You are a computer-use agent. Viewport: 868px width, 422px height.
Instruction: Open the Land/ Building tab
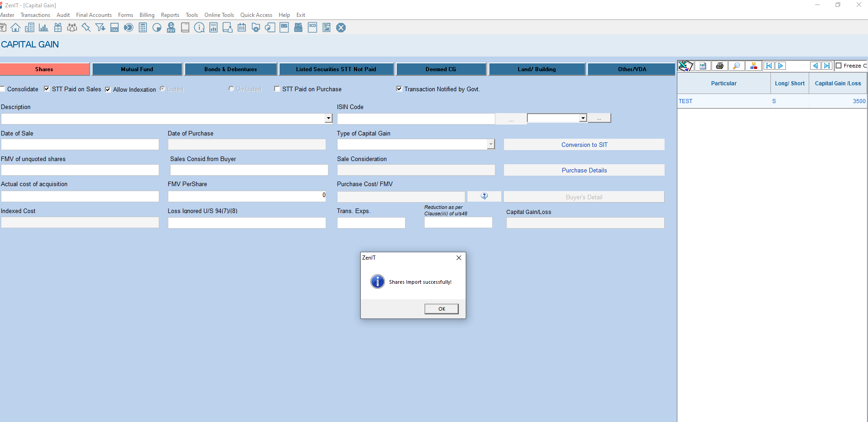(x=537, y=69)
